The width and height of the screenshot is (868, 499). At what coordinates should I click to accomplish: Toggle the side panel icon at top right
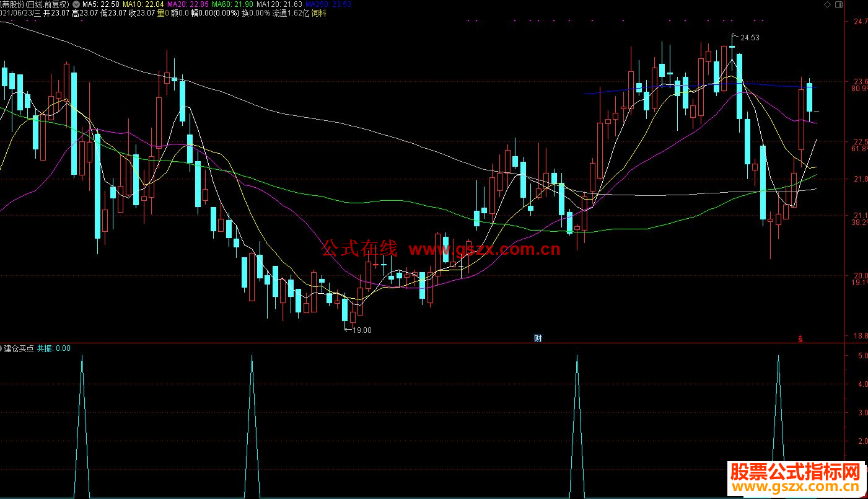pos(838,4)
